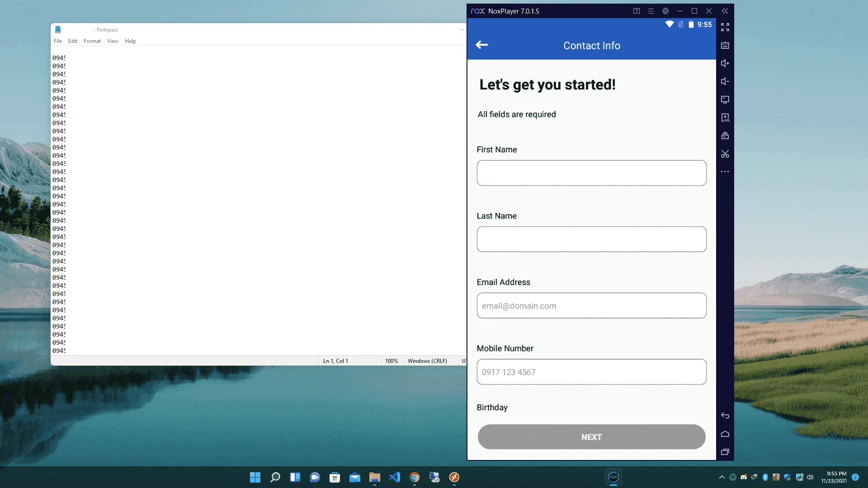The width and height of the screenshot is (868, 488).
Task: Open NoxPlayer help icon in title bar
Action: click(637, 11)
